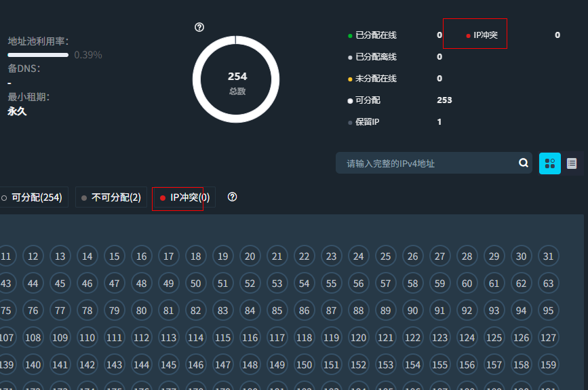This screenshot has width=588, height=390.
Task: Select IP address 31
Action: pyautogui.click(x=548, y=256)
